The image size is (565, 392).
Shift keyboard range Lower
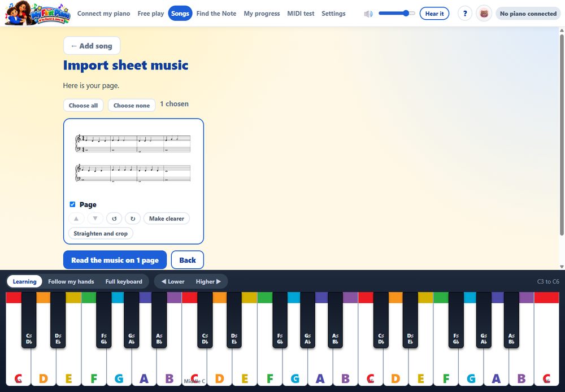coord(173,281)
